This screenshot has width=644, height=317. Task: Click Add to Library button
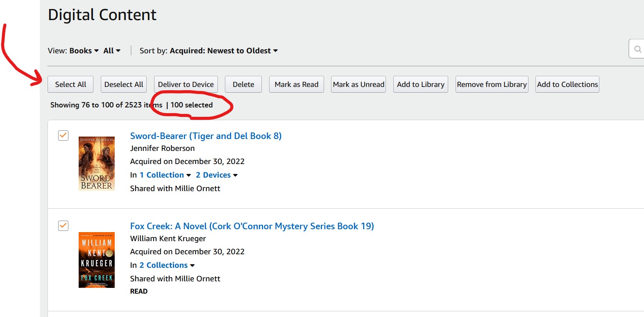click(x=421, y=84)
